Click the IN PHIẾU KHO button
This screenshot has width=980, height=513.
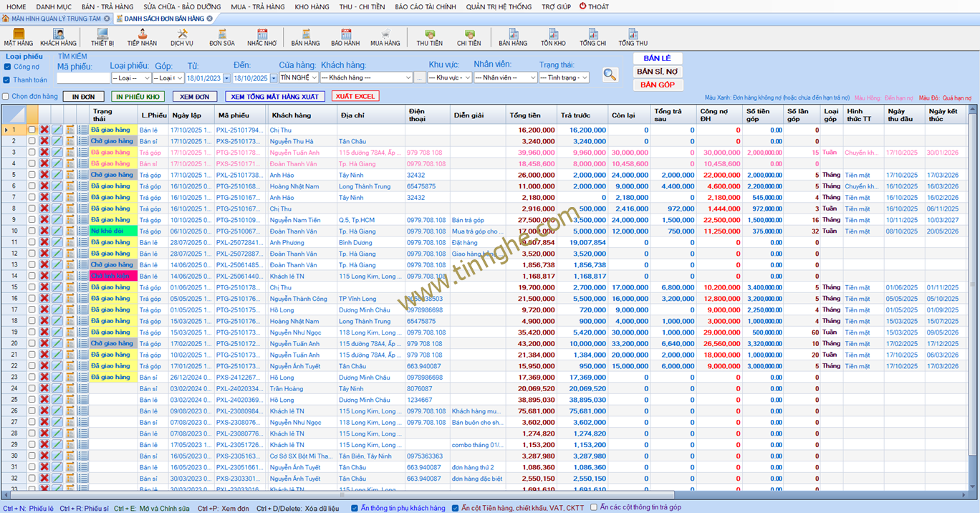coord(138,97)
